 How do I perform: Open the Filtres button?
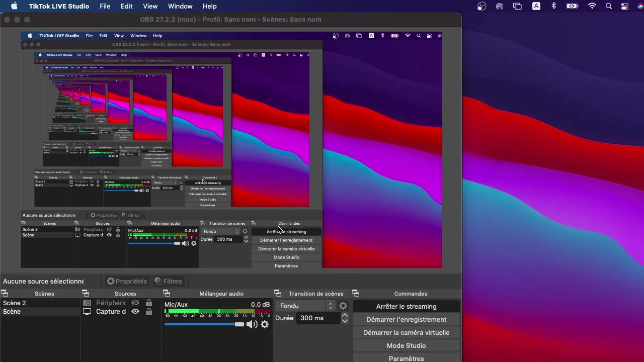168,282
